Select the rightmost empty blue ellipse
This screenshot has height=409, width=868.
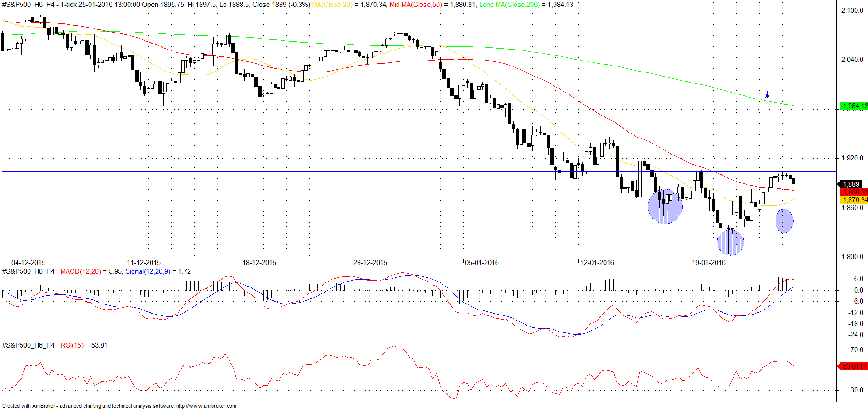[784, 221]
